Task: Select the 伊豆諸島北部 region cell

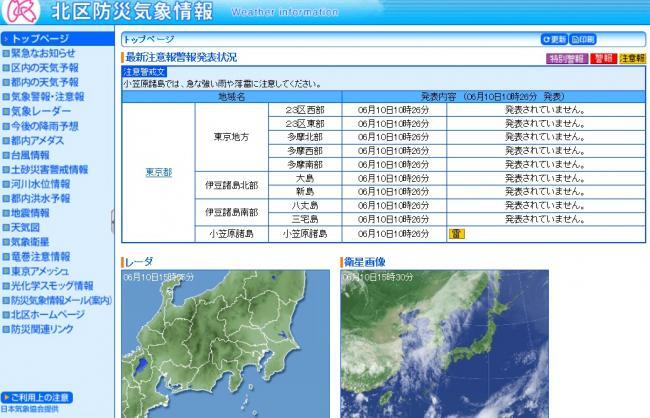Action: coord(232,185)
